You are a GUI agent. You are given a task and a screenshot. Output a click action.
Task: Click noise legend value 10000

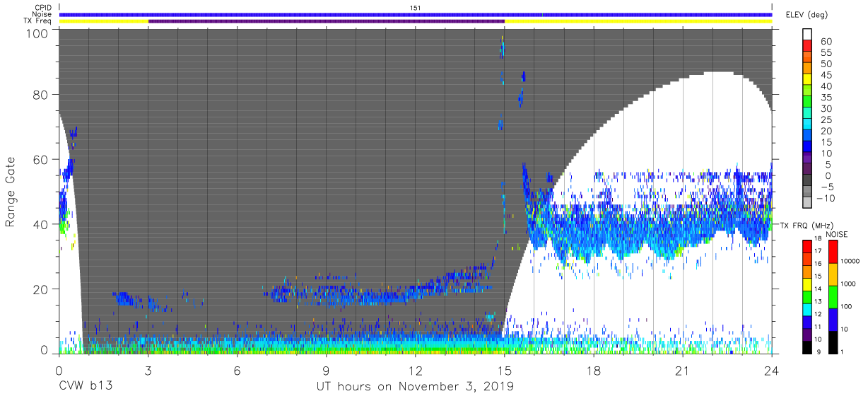point(849,261)
